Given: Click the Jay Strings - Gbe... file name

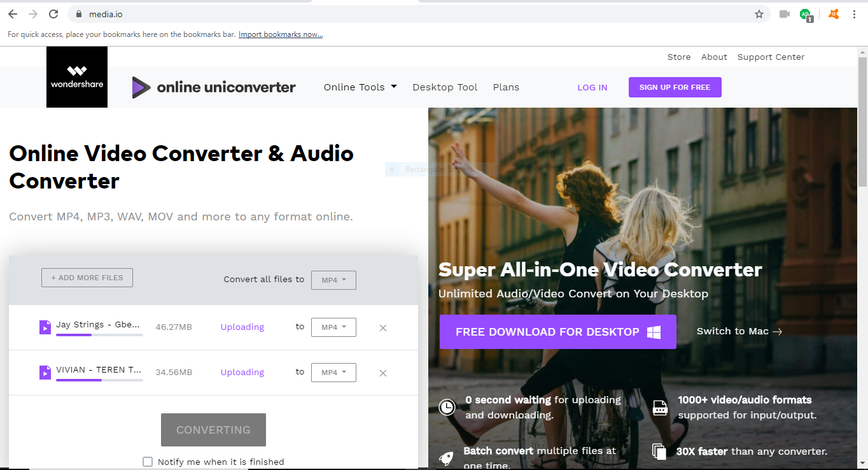Looking at the screenshot, I should (x=98, y=324).
